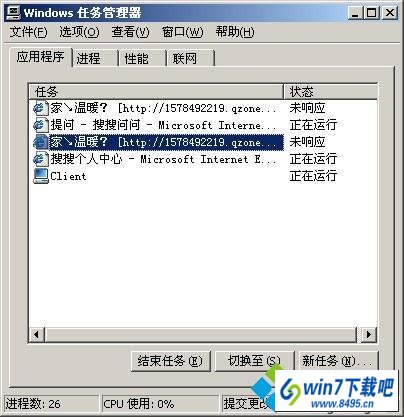Open the 选项(O) menu

79,32
